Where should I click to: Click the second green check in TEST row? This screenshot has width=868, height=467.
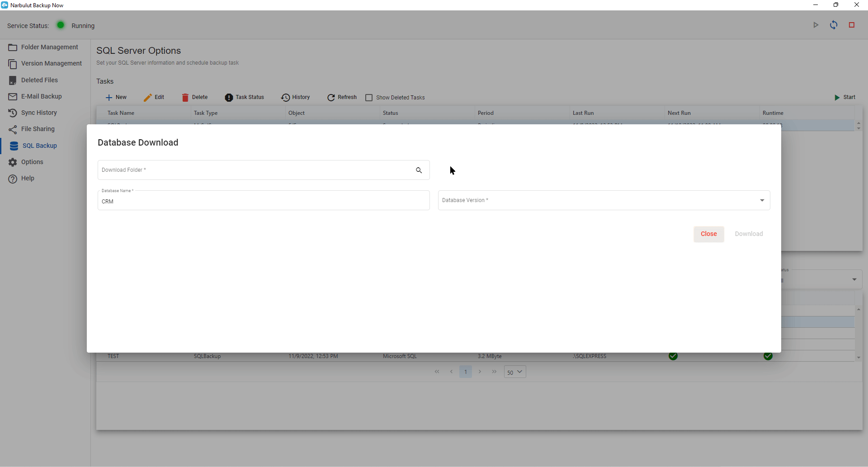pos(768,356)
